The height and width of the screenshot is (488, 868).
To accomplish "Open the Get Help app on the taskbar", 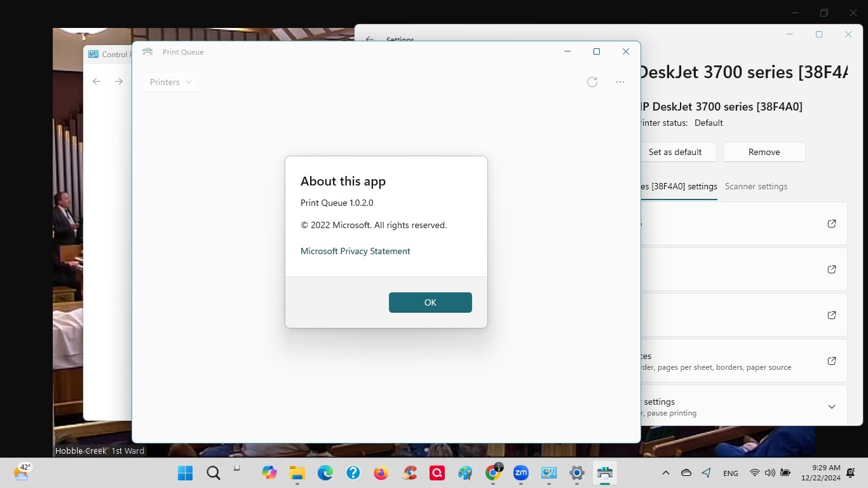I will pos(353,473).
